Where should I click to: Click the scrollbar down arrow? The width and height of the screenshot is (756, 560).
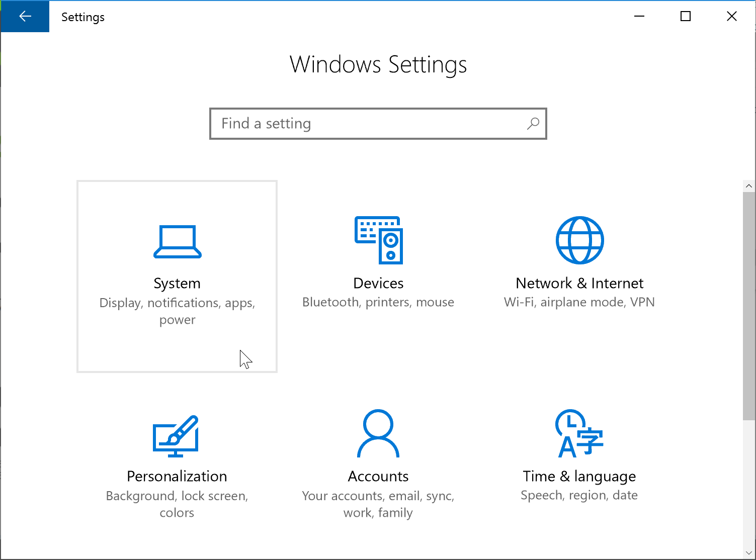click(749, 554)
